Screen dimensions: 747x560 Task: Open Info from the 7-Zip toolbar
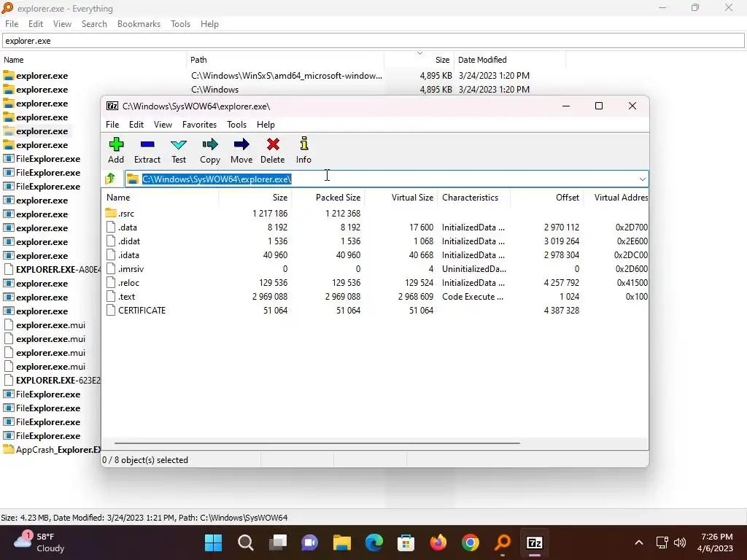coord(303,150)
